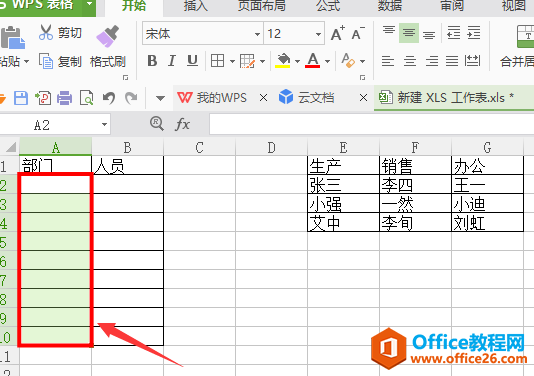Open borders dropdown arrow

pyautogui.click(x=232, y=61)
